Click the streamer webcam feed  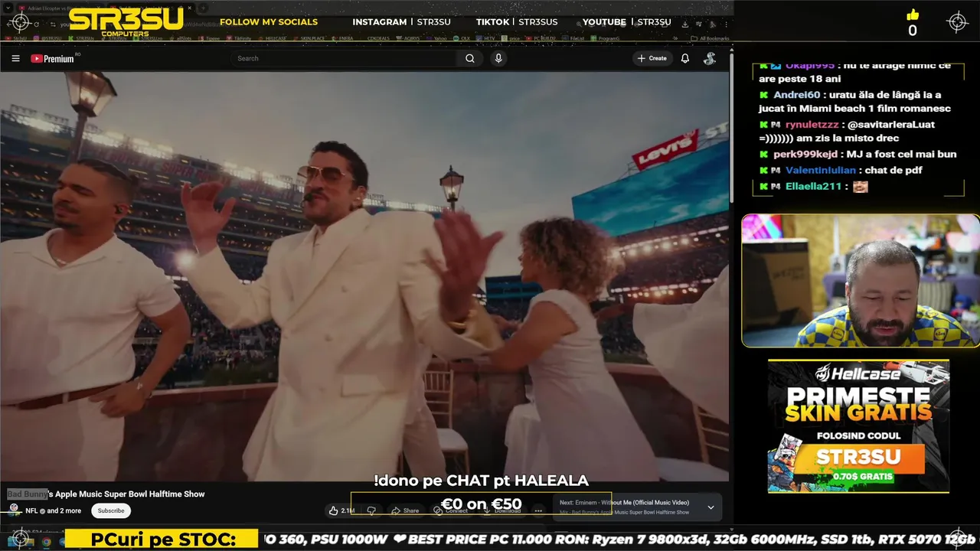[861, 280]
